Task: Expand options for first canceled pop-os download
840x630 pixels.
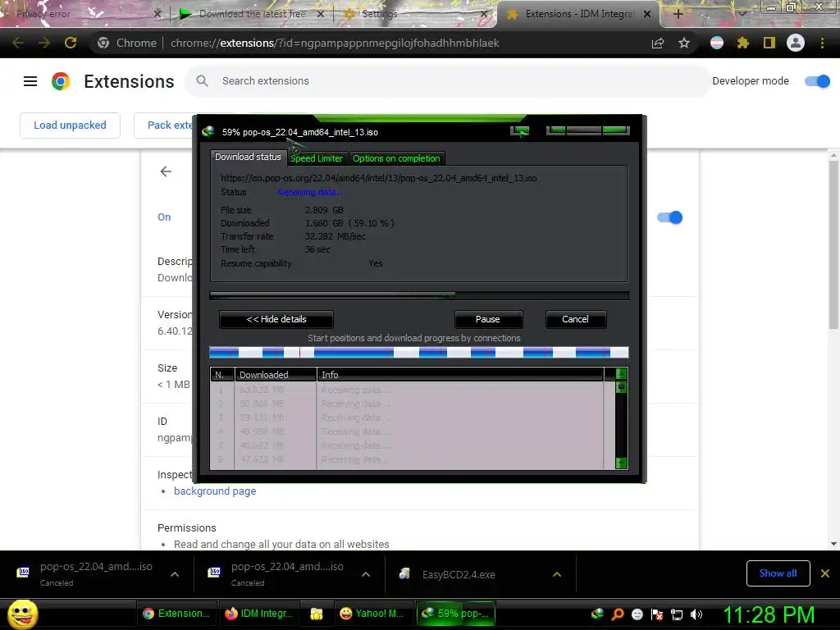Action: 175,574
